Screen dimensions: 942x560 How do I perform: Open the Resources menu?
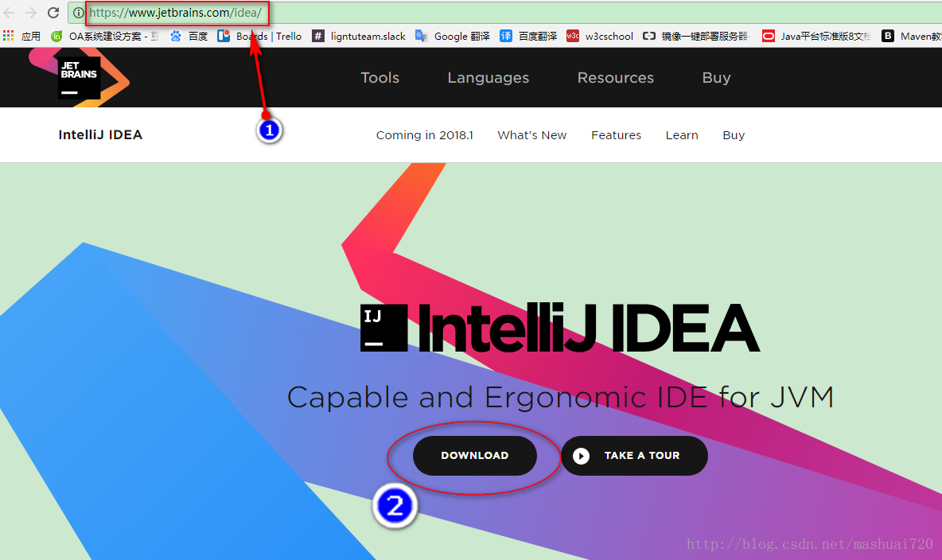click(615, 77)
